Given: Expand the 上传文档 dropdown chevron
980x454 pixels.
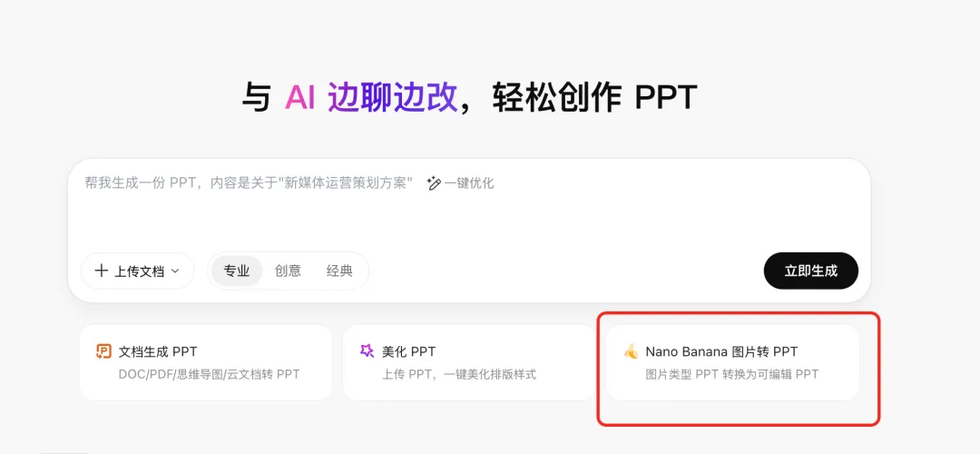Looking at the screenshot, I should (175, 271).
